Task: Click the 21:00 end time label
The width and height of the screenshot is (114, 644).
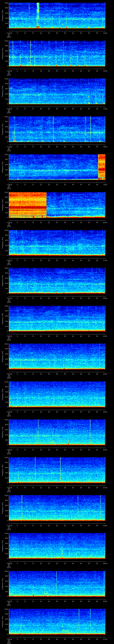Action: [105, 260]
